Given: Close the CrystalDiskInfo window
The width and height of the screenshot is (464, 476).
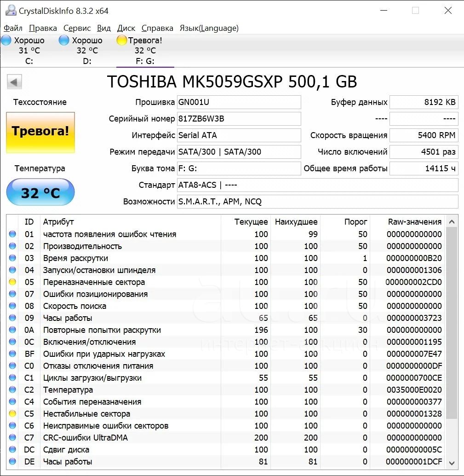Looking at the screenshot, I should click(x=448, y=10).
